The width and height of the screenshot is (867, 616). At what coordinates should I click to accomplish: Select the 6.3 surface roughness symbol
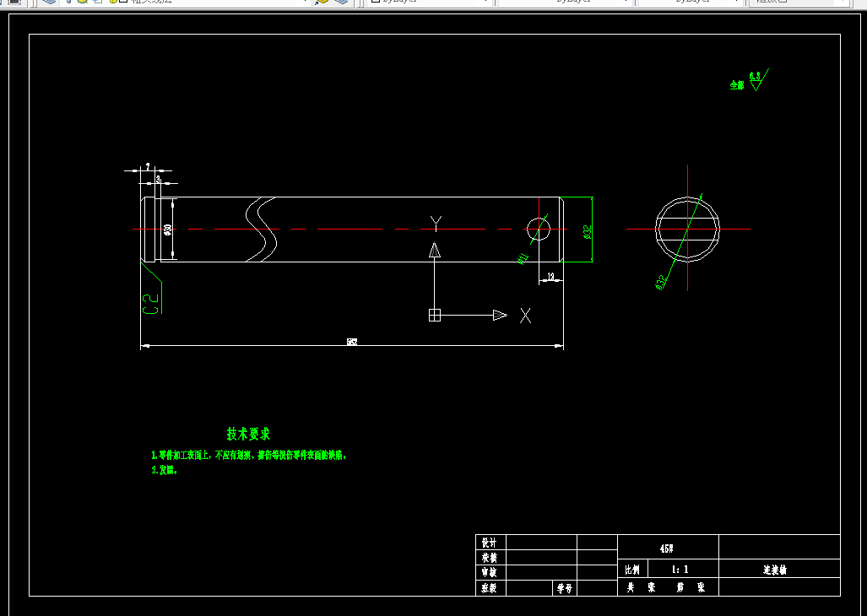click(758, 79)
